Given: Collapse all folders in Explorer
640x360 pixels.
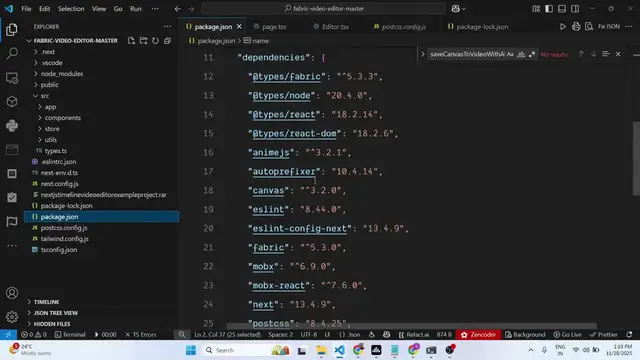Looking at the screenshot, I should coord(167,41).
